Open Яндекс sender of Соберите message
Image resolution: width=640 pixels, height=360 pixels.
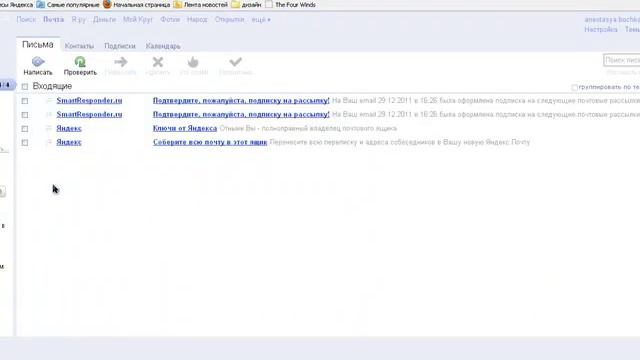[69, 142]
